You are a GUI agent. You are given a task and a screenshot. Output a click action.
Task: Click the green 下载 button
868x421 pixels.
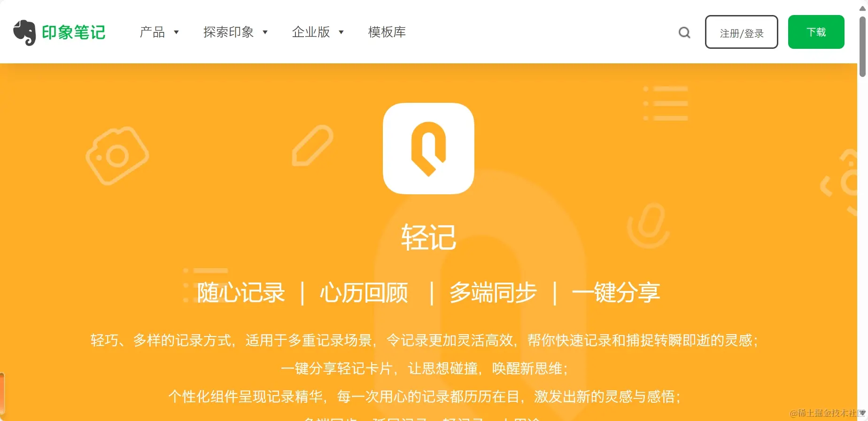[x=816, y=32]
